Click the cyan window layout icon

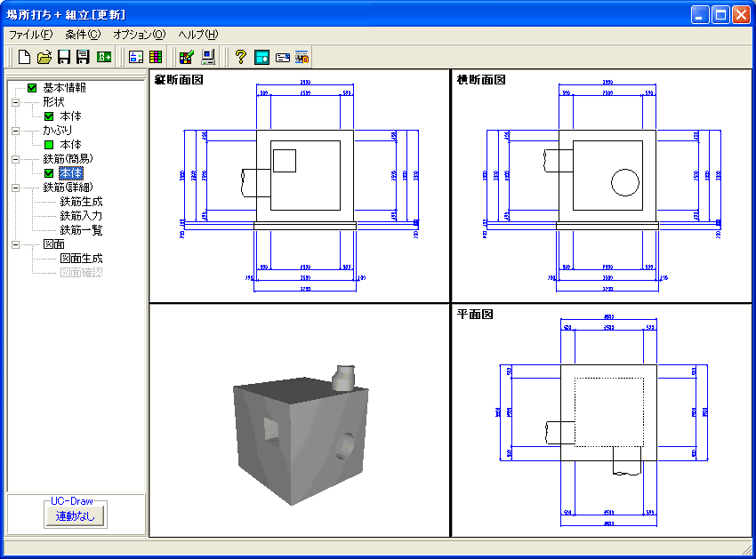tap(261, 57)
